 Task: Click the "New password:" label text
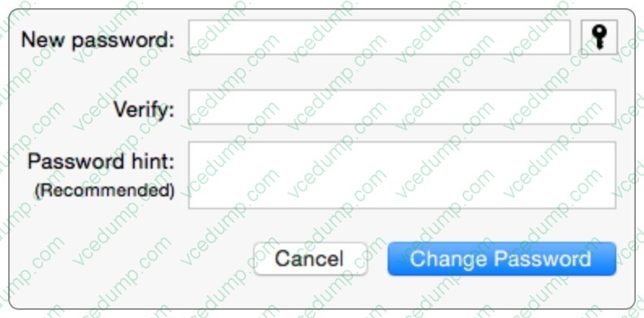point(98,41)
